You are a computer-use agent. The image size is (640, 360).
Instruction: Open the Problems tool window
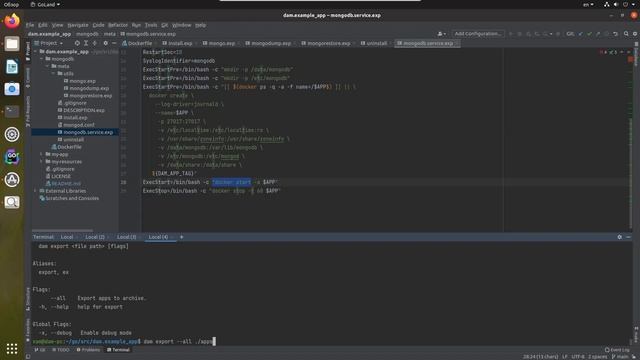88,350
